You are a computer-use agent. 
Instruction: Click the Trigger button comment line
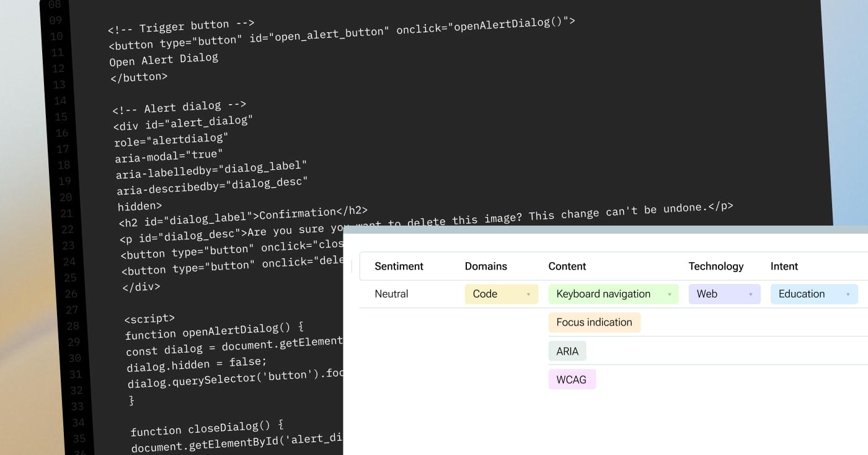[x=181, y=27]
